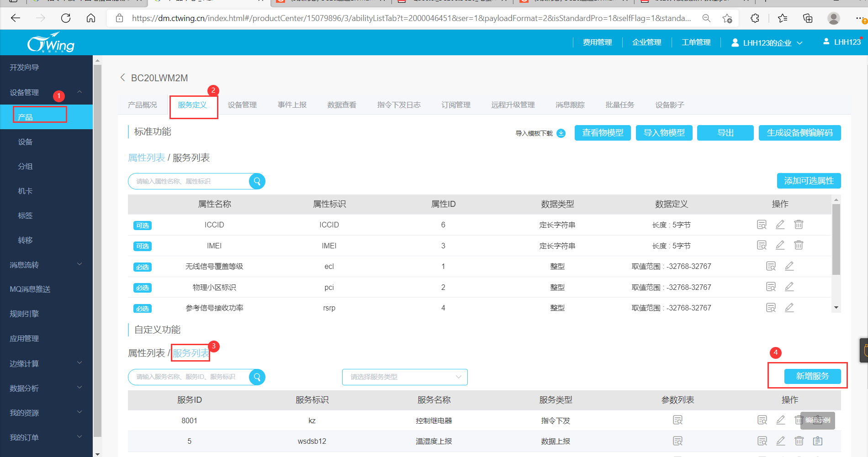Viewport: 868px width, 457px height.
Task: Click the CTWing logo
Action: 51,42
